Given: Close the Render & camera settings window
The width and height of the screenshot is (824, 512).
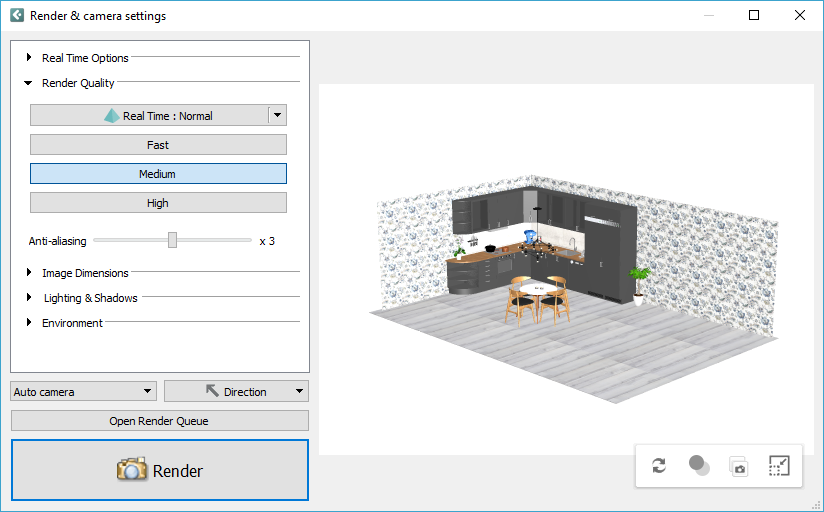Looking at the screenshot, I should (x=799, y=15).
